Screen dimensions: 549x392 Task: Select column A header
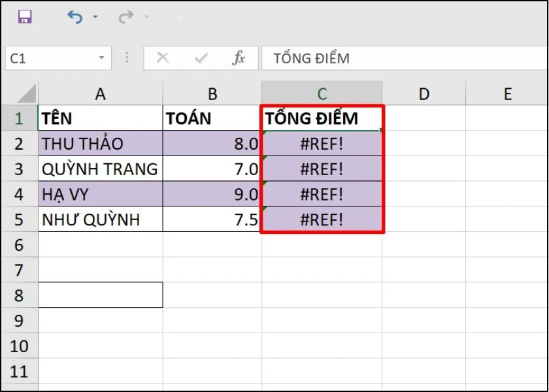(101, 94)
